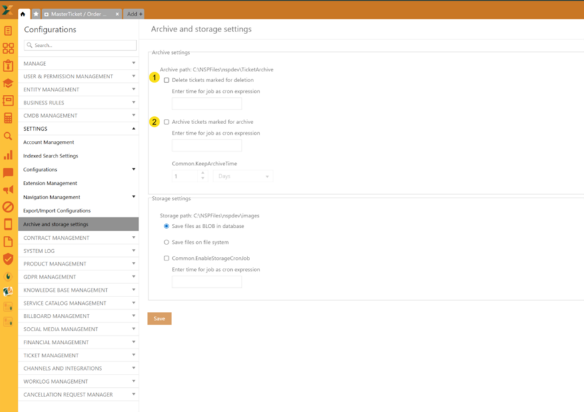This screenshot has height=412, width=584.
Task: Expand the MANAGE section
Action: pyautogui.click(x=79, y=64)
